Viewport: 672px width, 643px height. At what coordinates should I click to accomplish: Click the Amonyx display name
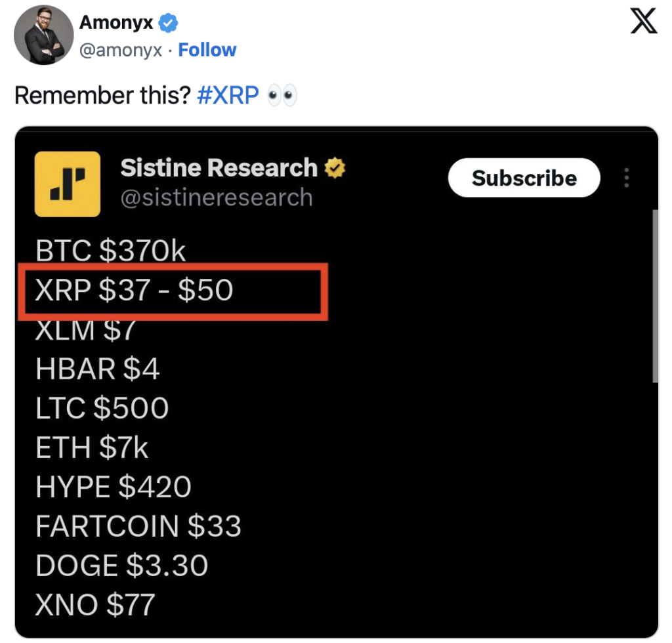coord(115,22)
